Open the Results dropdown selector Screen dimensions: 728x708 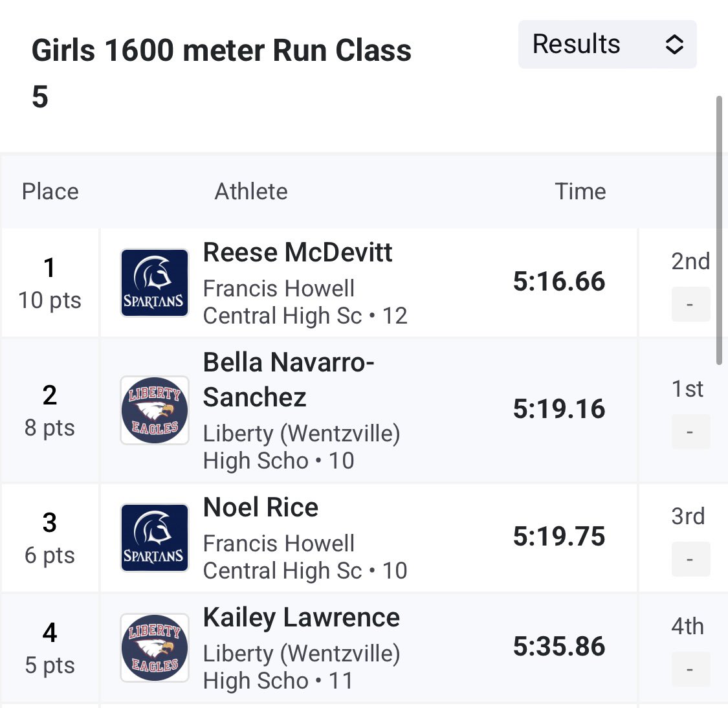coord(606,45)
